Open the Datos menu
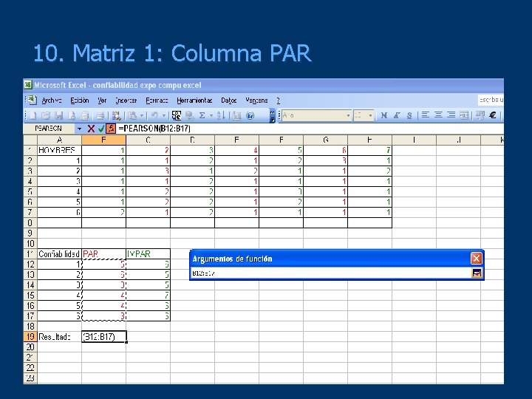Screen dimensions: 532x399 point(228,100)
